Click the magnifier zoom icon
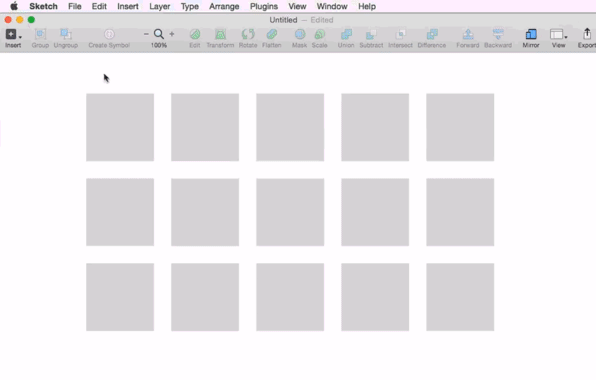 click(x=159, y=34)
